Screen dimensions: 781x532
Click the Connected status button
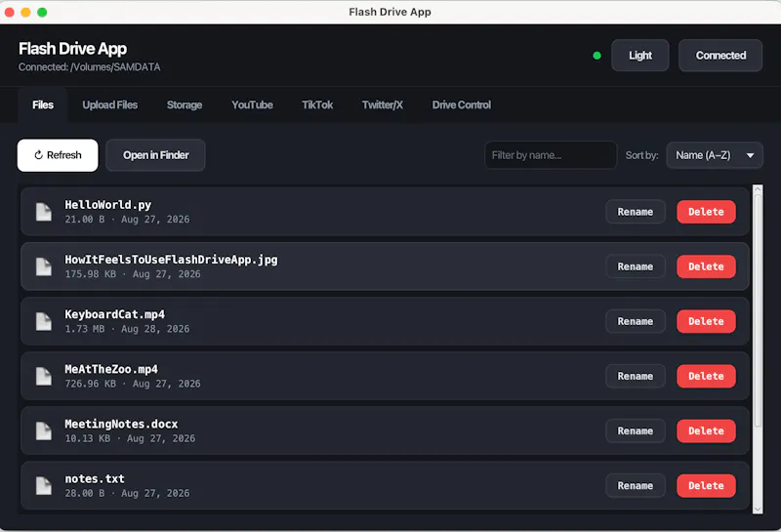720,56
